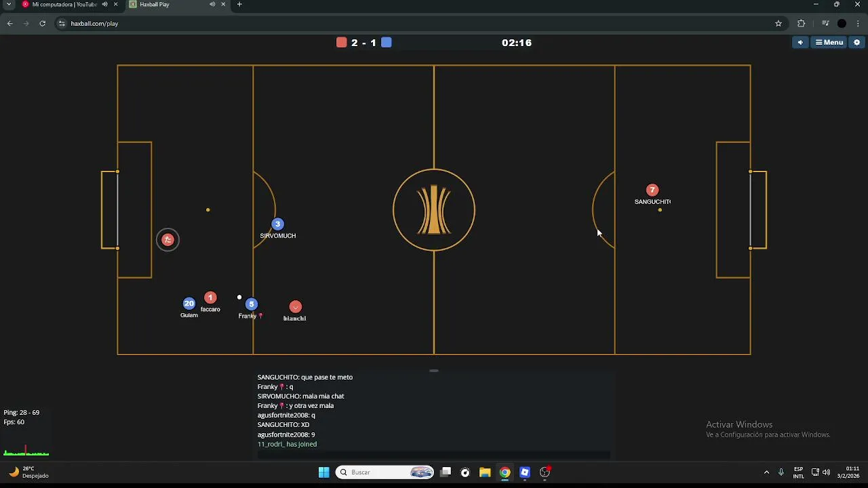Screen dimensions: 868x488
Task: Open network settings icon in system tray
Action: (x=815, y=472)
